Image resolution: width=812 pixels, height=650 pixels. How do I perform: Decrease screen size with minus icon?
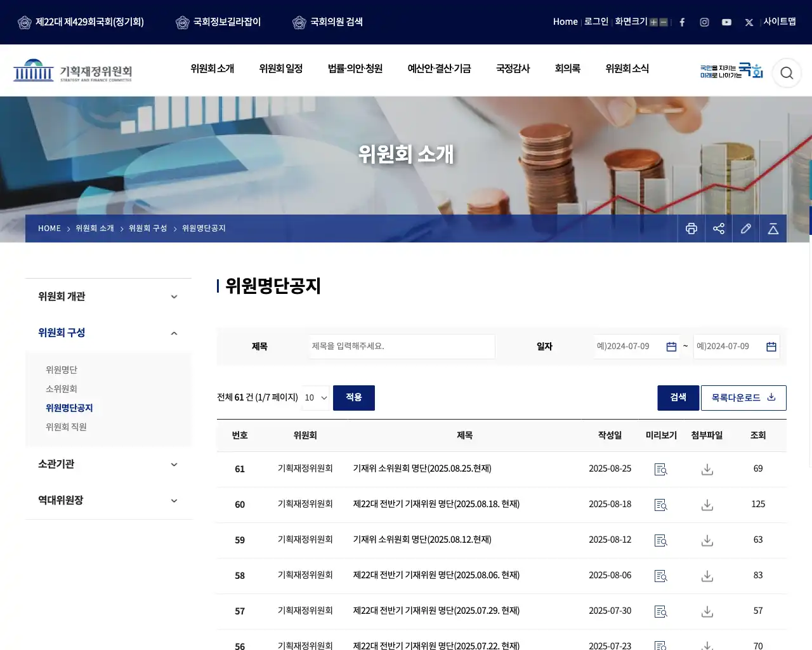tap(664, 22)
